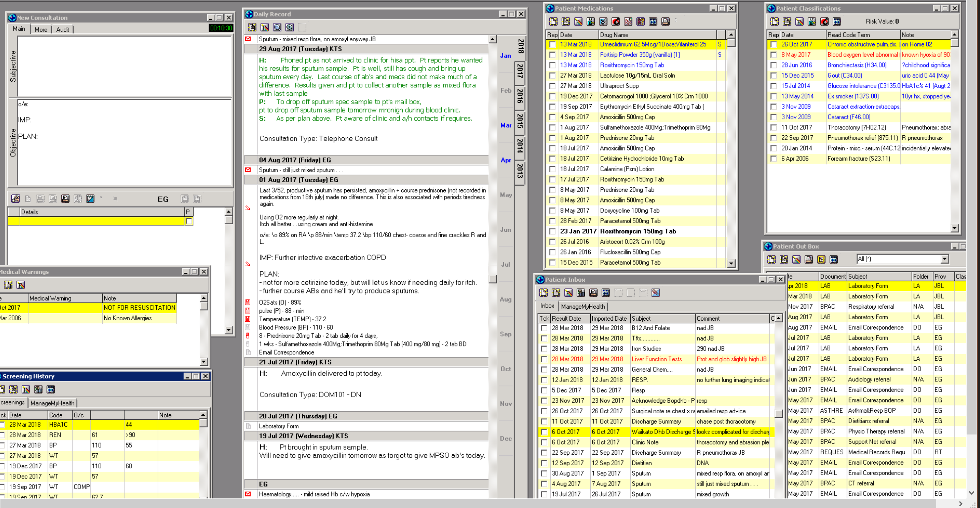Switch to the More tab in New Consultation
This screenshot has height=508, width=980.
(x=41, y=29)
